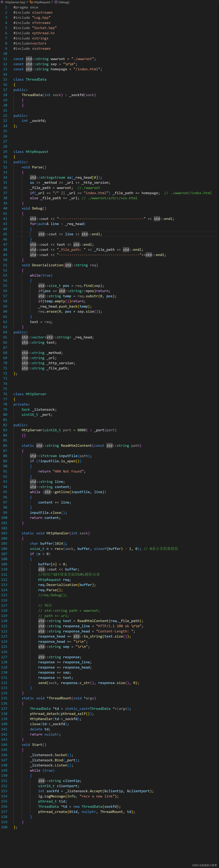
Task: Click 'std::string _http_version;' member
Action: pos(49,363)
